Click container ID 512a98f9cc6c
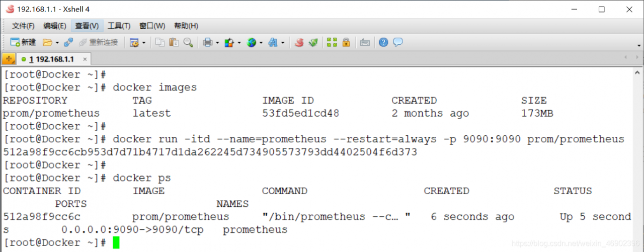Viewport: 644px width, 252px height. pos(42,217)
